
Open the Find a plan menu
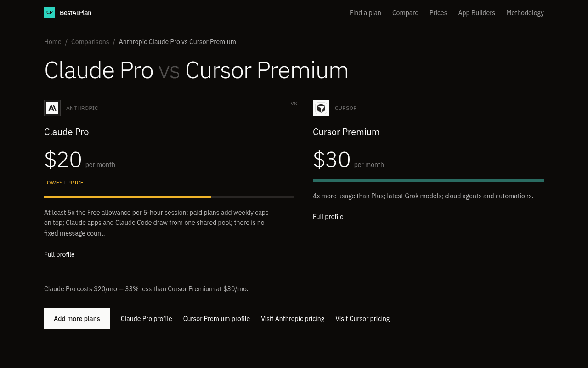pos(365,13)
